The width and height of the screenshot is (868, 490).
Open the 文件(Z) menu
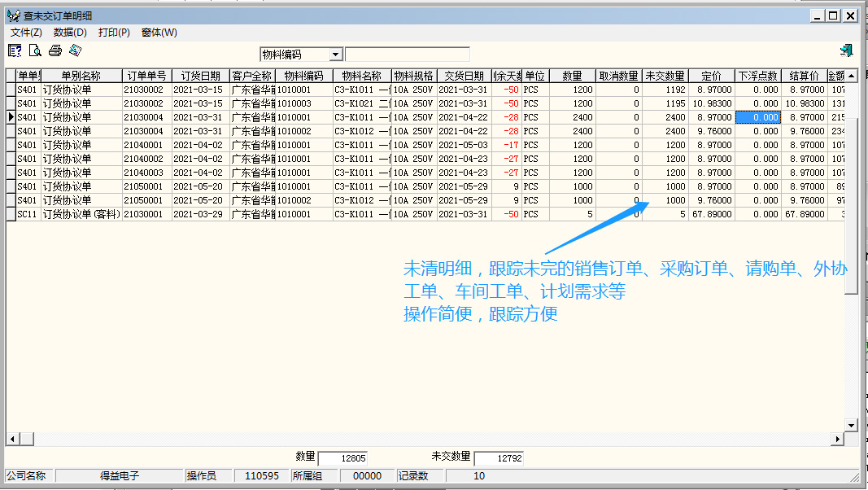click(26, 33)
